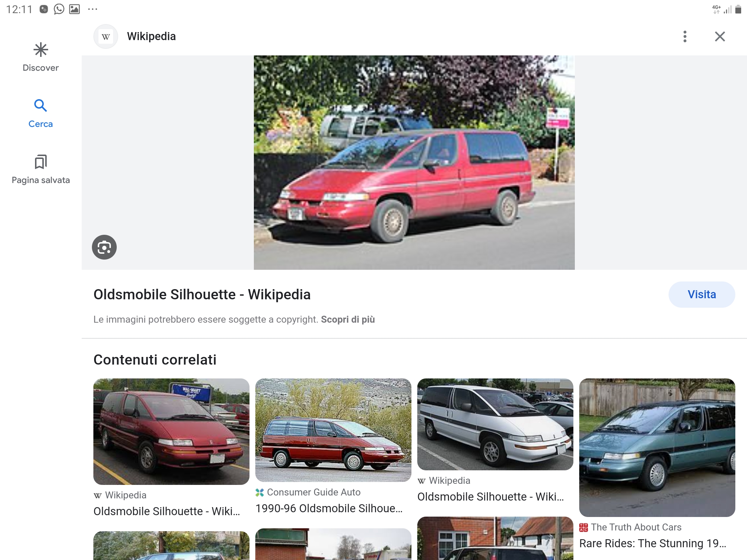The image size is (747, 560).
Task: Open the Discover asterisk icon
Action: click(x=40, y=50)
